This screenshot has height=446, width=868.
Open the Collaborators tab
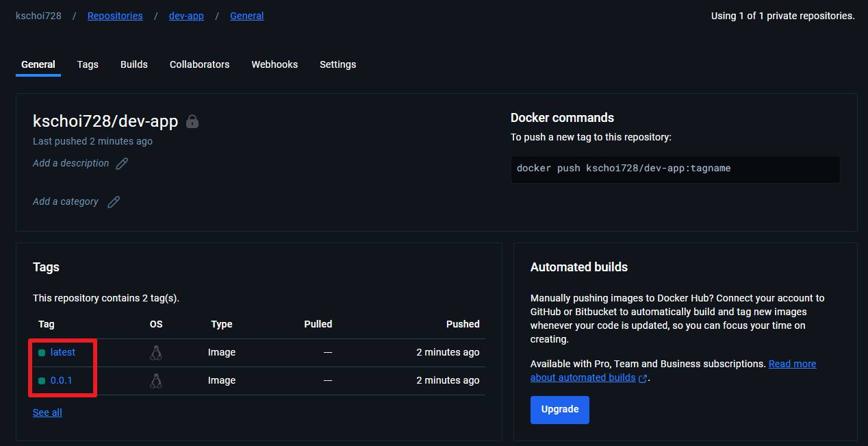coord(200,64)
